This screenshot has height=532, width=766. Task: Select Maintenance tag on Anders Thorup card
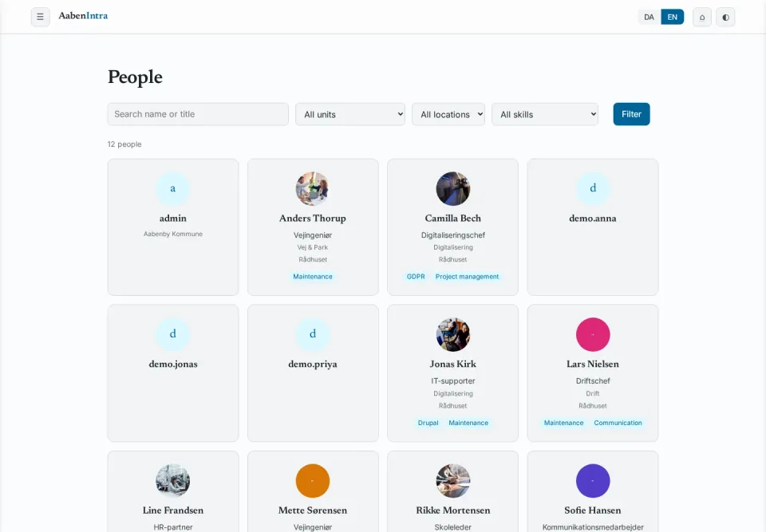[x=313, y=277]
